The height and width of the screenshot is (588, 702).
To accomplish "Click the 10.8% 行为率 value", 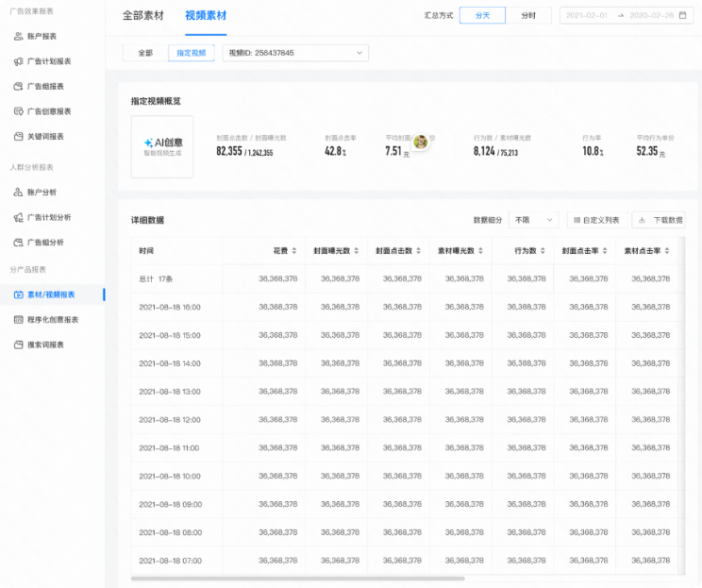I will coord(593,151).
